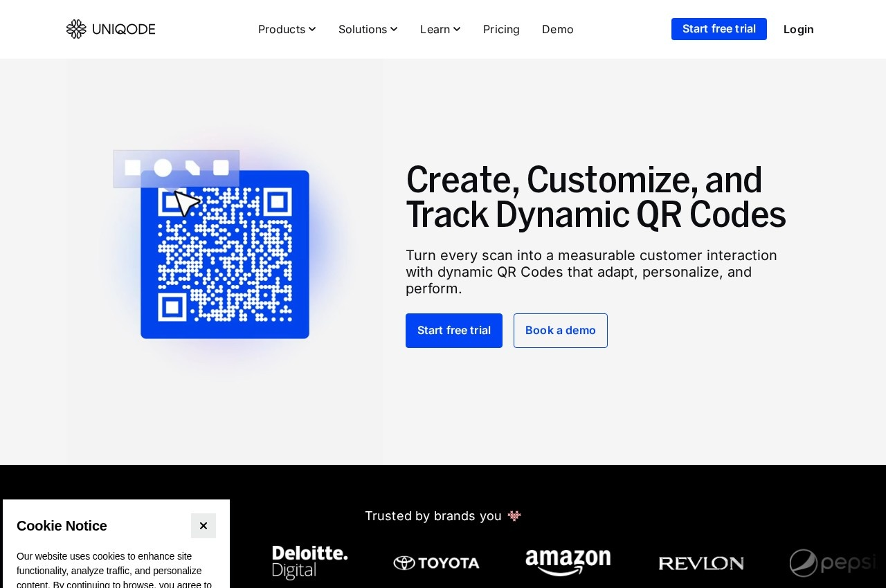Image resolution: width=886 pixels, height=588 pixels.
Task: Click Start free trial below the headline
Action: (454, 331)
